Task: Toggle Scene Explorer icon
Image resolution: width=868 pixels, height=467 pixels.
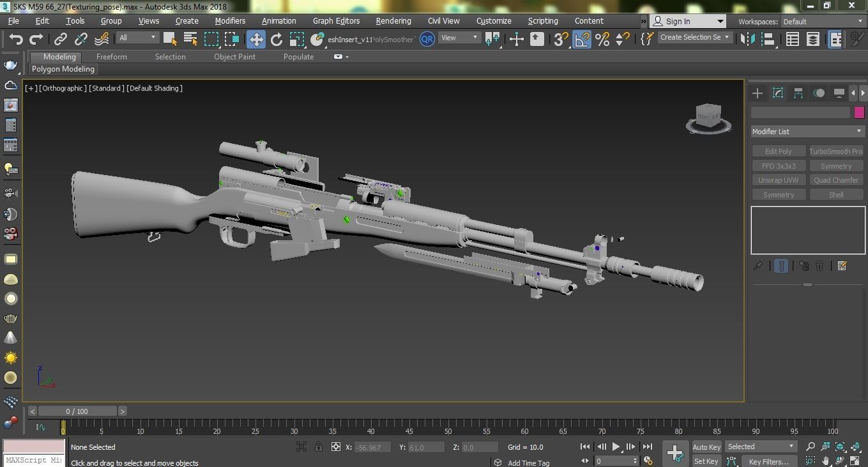Action: point(792,39)
